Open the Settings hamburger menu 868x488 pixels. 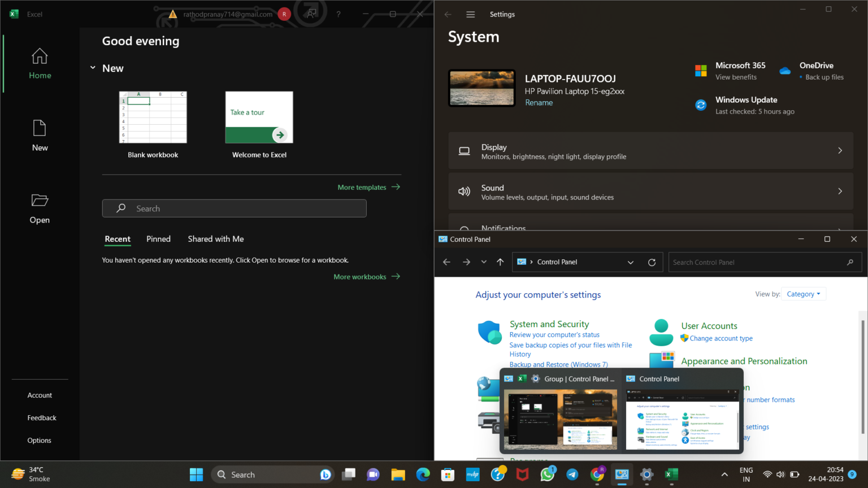point(470,14)
